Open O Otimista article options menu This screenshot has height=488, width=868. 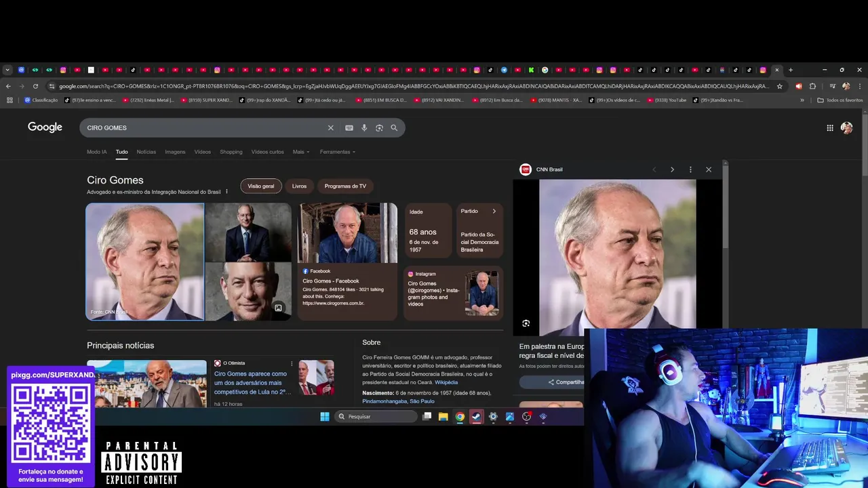[x=292, y=363]
